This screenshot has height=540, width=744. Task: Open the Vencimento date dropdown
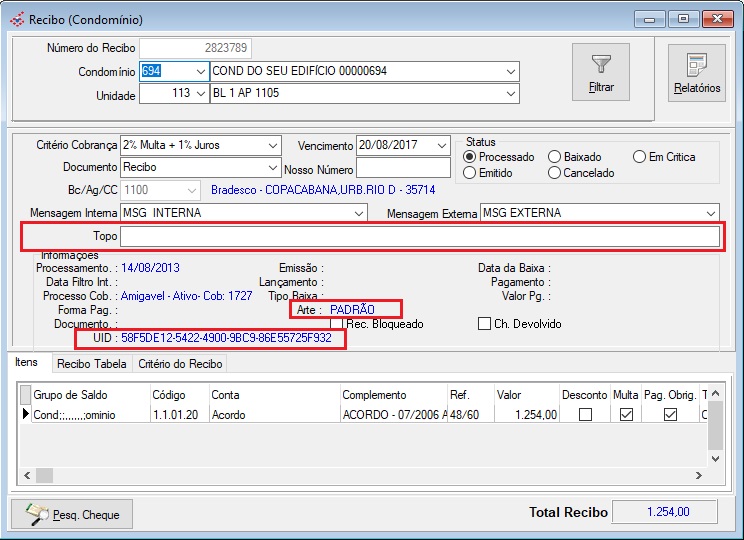coord(442,145)
